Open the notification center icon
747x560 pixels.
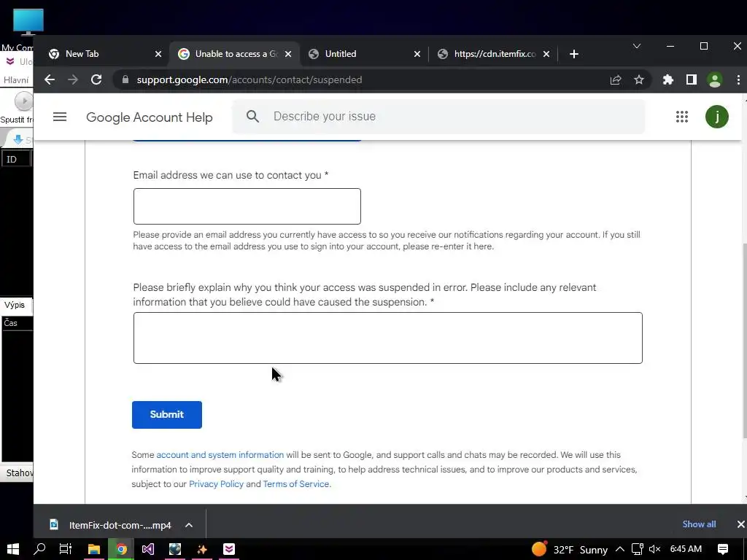[723, 549]
